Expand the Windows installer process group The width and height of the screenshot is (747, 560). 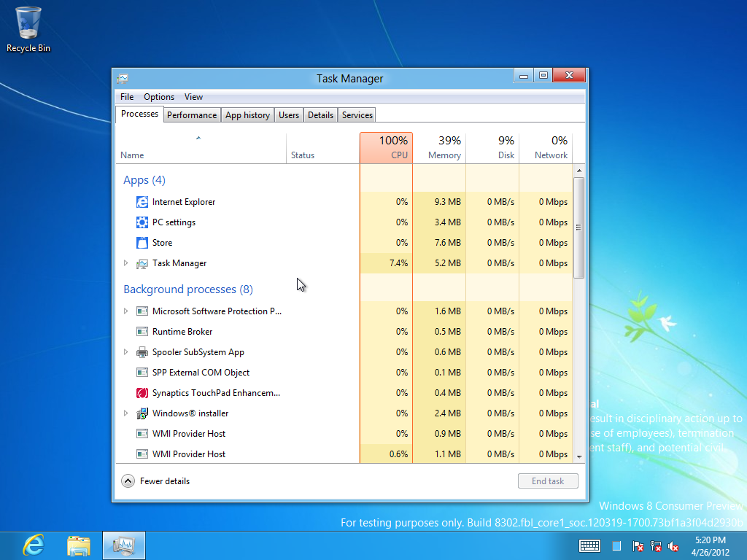tap(125, 413)
